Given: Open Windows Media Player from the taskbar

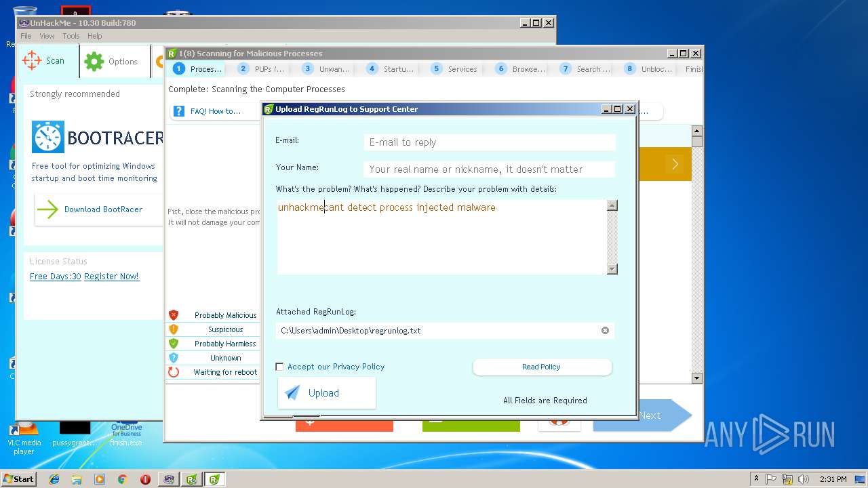Looking at the screenshot, I should tap(100, 479).
